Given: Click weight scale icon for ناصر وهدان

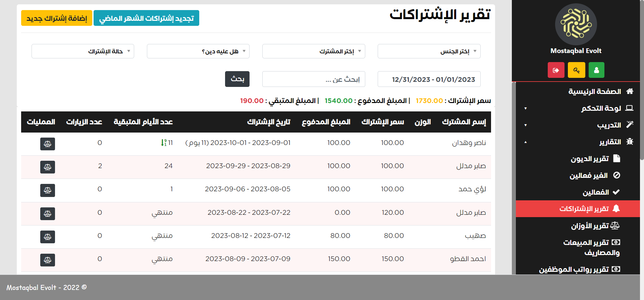Looking at the screenshot, I should tap(48, 144).
